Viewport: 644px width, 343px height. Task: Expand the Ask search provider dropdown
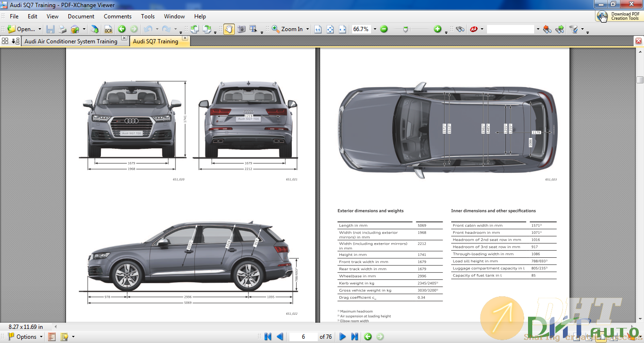[x=482, y=29]
